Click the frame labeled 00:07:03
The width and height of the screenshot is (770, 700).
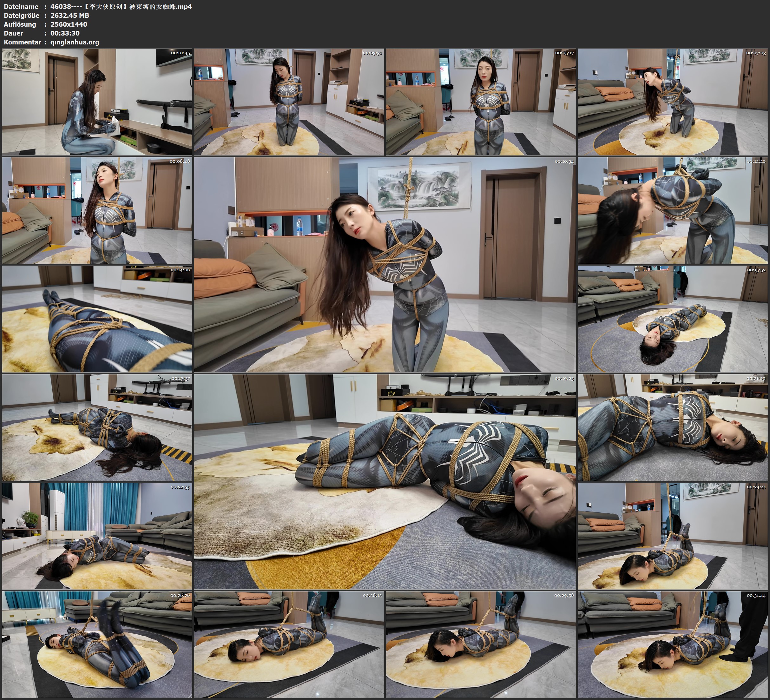click(673, 102)
